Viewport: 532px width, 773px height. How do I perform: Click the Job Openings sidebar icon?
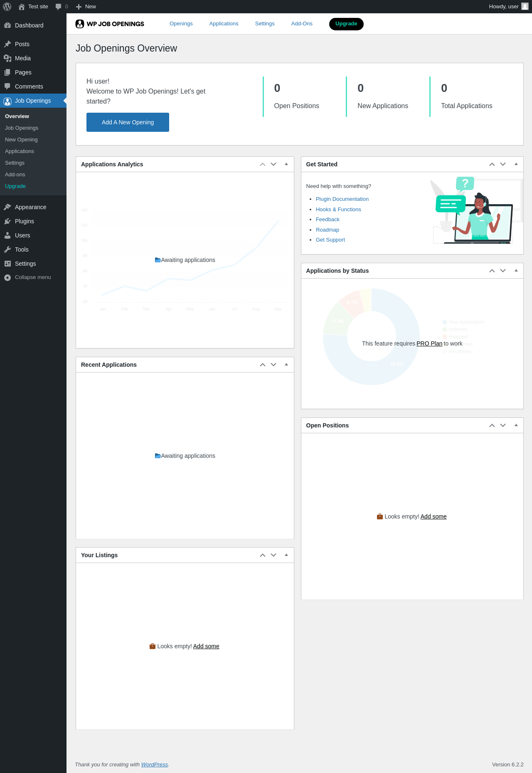click(x=7, y=101)
